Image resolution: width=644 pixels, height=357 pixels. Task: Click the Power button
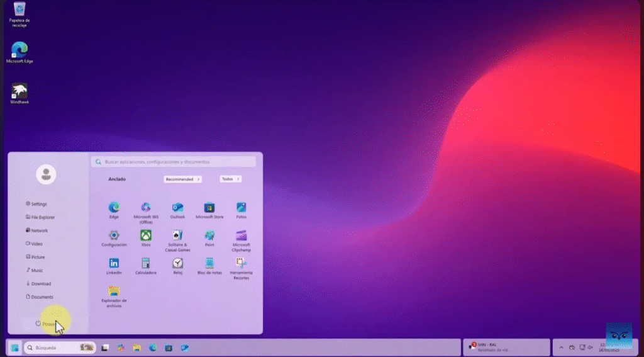coord(45,324)
